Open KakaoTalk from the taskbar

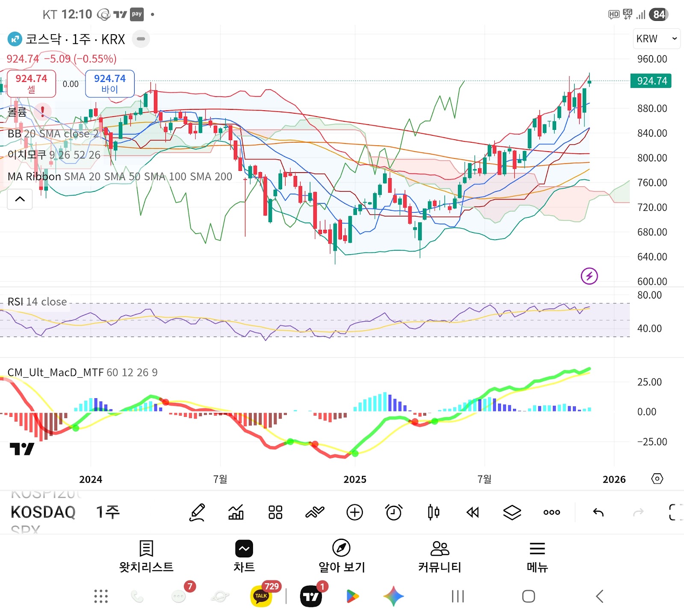(261, 596)
